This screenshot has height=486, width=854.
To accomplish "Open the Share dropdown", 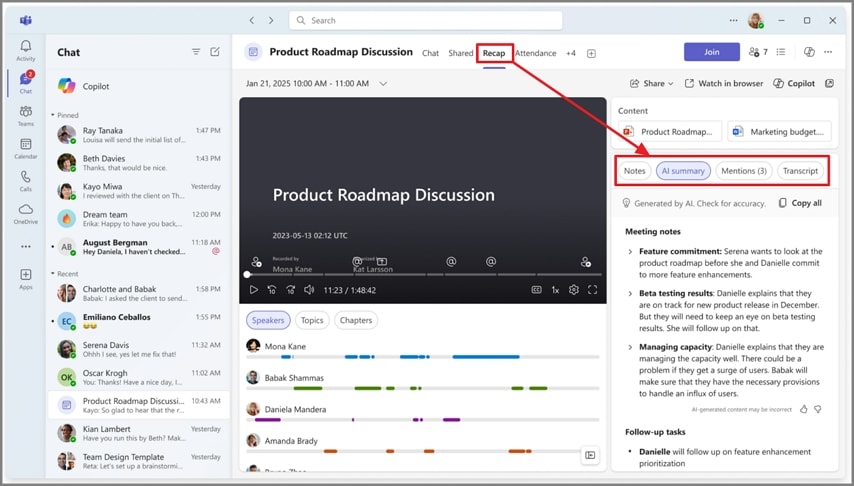I will point(652,83).
